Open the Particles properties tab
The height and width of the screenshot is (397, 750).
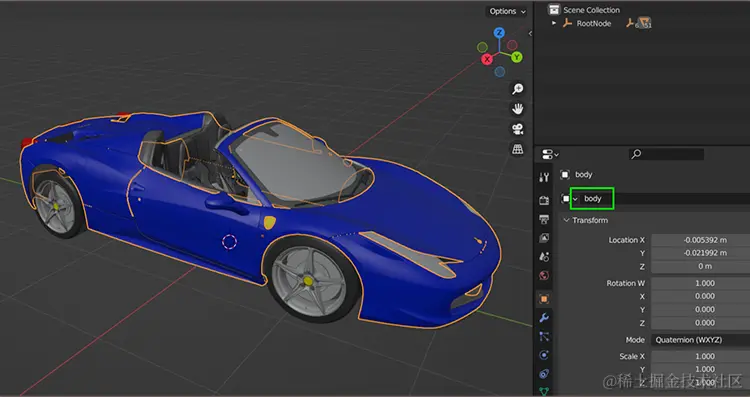[544, 336]
